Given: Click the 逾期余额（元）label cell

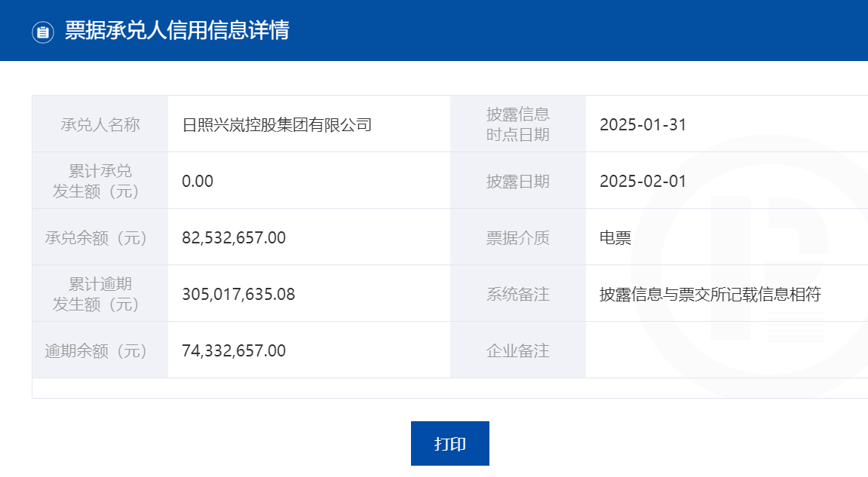Looking at the screenshot, I should coord(100,350).
